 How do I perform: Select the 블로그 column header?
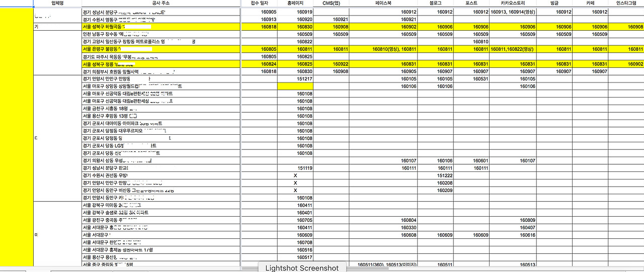click(436, 3)
